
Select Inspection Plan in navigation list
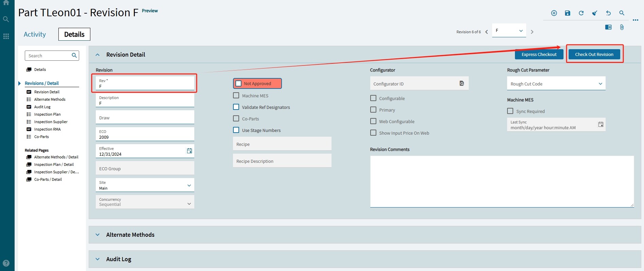(x=47, y=114)
